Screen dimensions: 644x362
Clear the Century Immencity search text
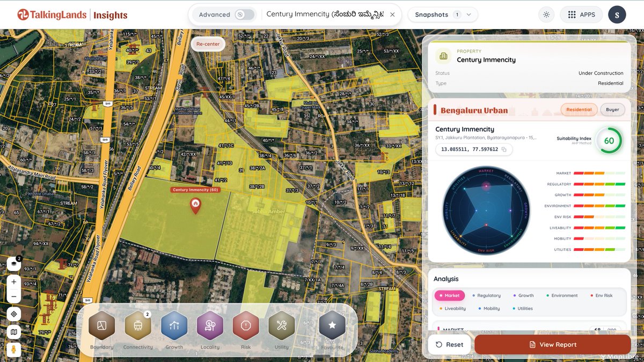coord(392,15)
